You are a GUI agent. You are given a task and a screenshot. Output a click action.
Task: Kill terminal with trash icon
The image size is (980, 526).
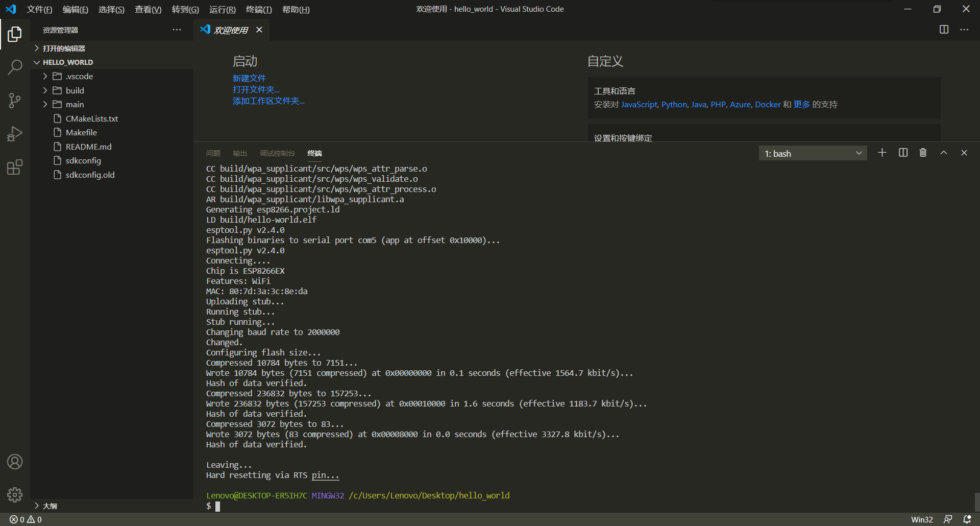(x=923, y=153)
